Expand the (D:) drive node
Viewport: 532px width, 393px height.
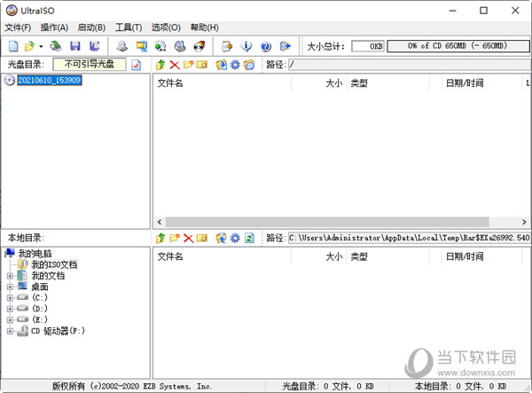10,309
